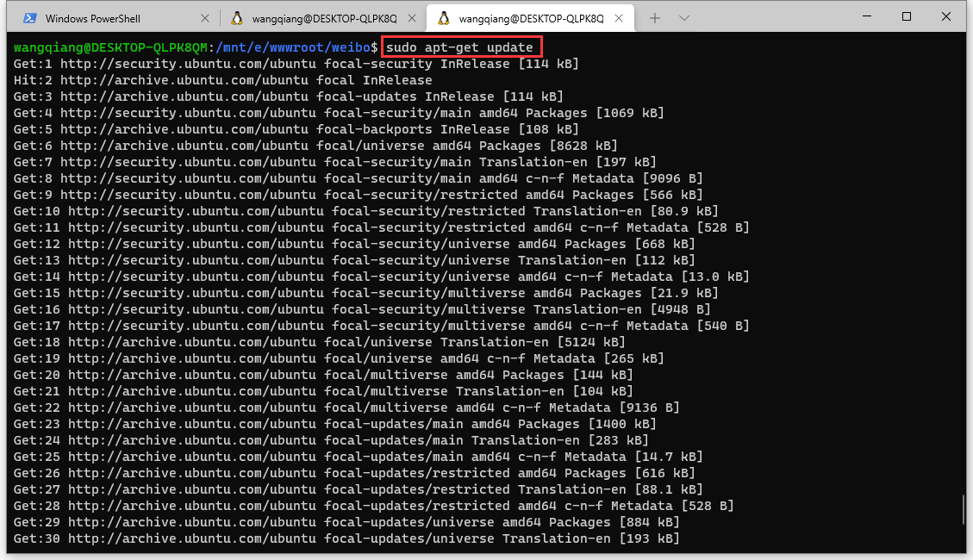Click the Get:25 Metadata 14.7 kB line
The height and width of the screenshot is (560, 973).
pyautogui.click(x=358, y=457)
